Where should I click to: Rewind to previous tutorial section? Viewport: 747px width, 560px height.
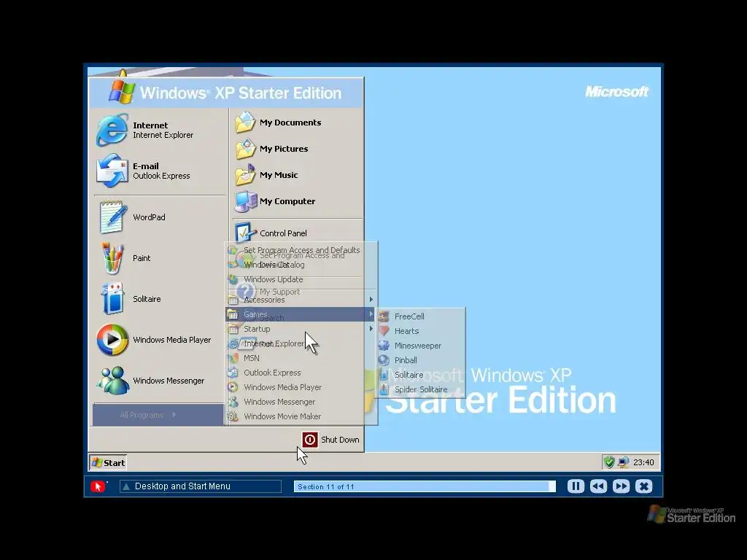(x=598, y=486)
